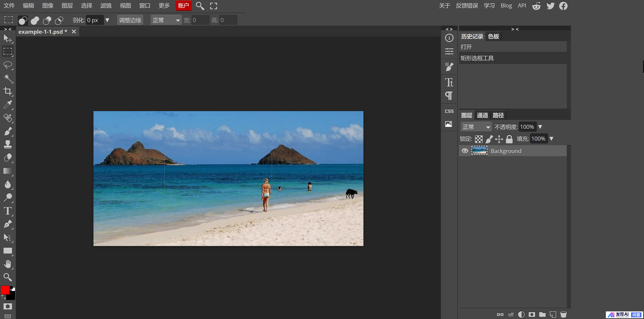
Task: Open the Paragraph panel icon
Action: [449, 95]
